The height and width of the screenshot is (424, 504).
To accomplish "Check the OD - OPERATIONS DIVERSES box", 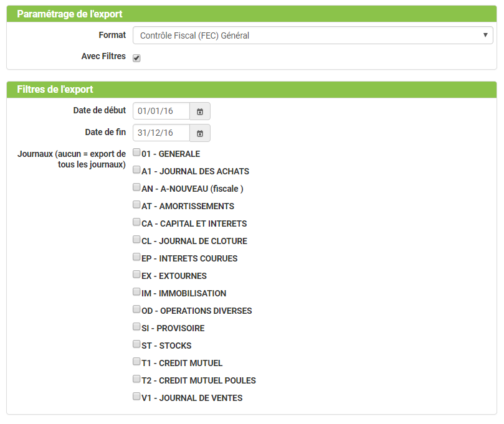I will 136,309.
